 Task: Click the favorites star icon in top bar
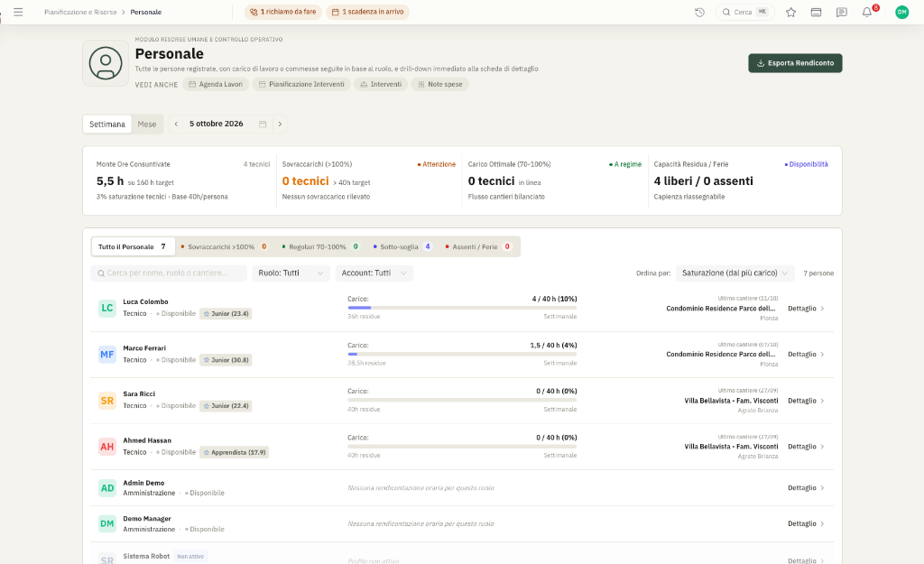tap(790, 12)
